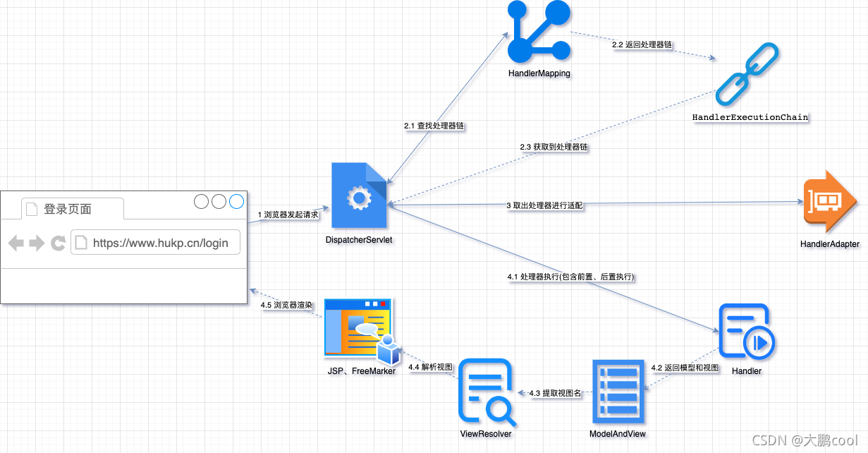868x453 pixels.
Task: Click the ModelAndView text label
Action: tap(618, 433)
